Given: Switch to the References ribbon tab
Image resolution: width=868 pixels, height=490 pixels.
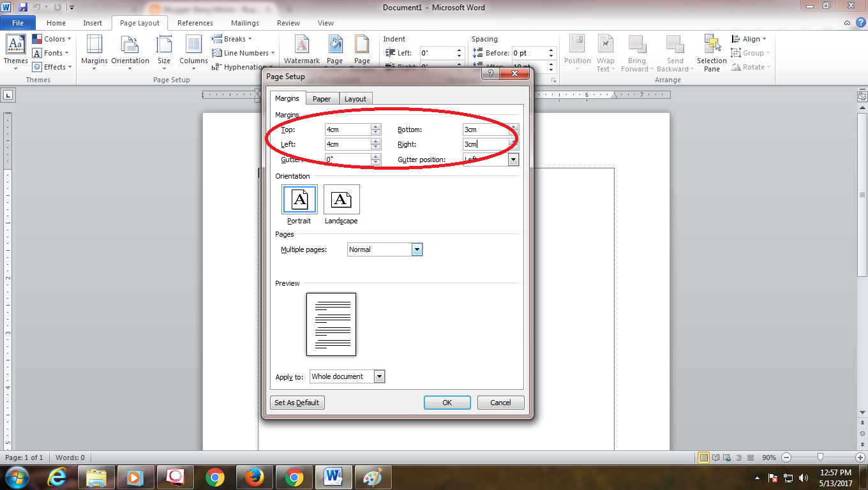Looking at the screenshot, I should [195, 23].
